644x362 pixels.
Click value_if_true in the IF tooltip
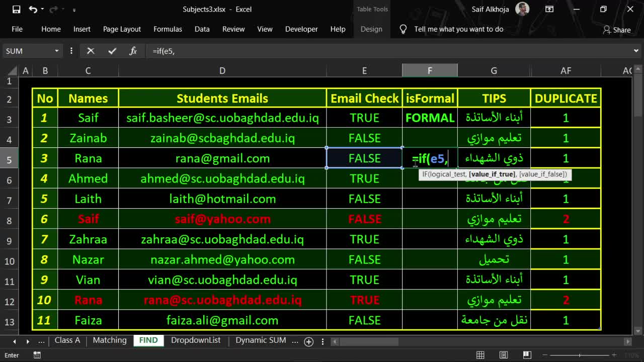(492, 174)
